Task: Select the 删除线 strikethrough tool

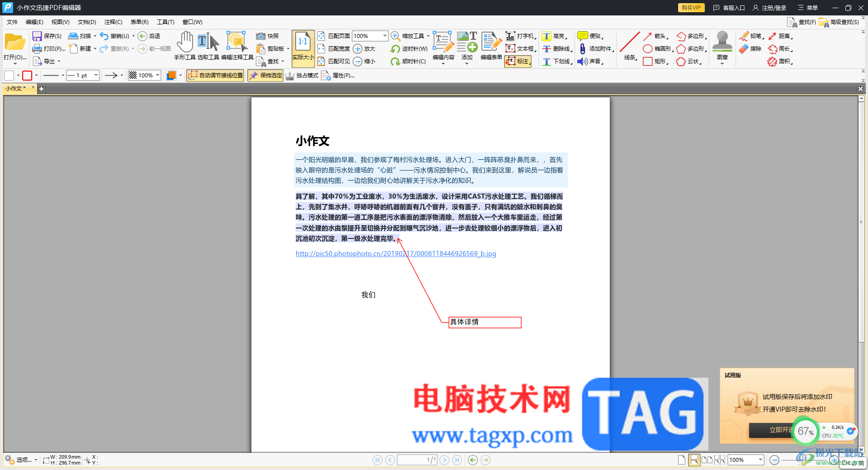Action: [557, 48]
